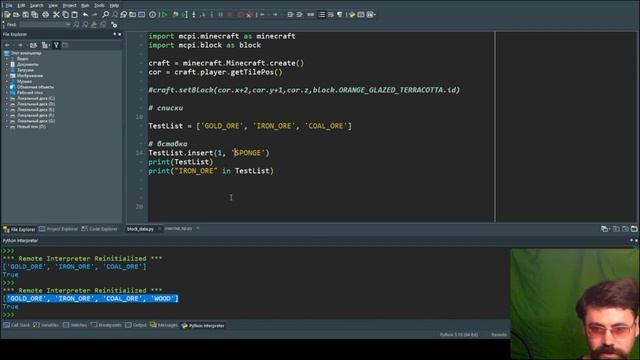This screenshot has width=640, height=360.
Task: Open the Search menu
Action: click(x=37, y=5)
